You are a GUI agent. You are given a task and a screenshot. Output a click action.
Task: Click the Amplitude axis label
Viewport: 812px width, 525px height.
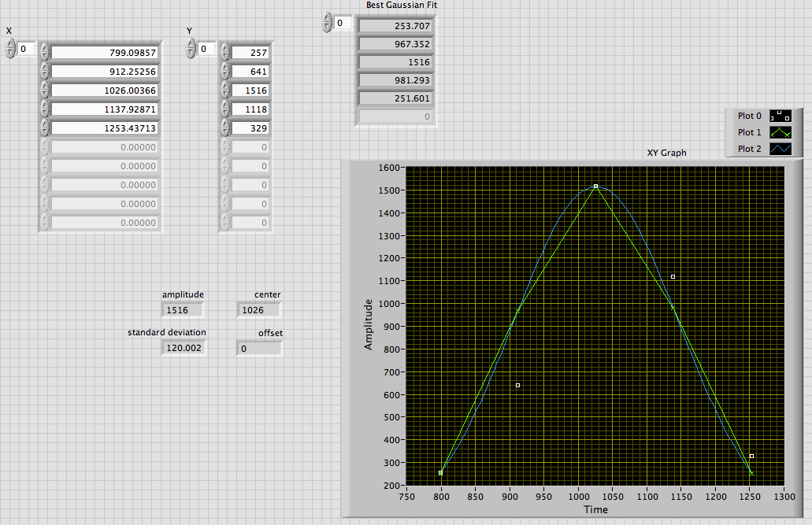coord(369,324)
